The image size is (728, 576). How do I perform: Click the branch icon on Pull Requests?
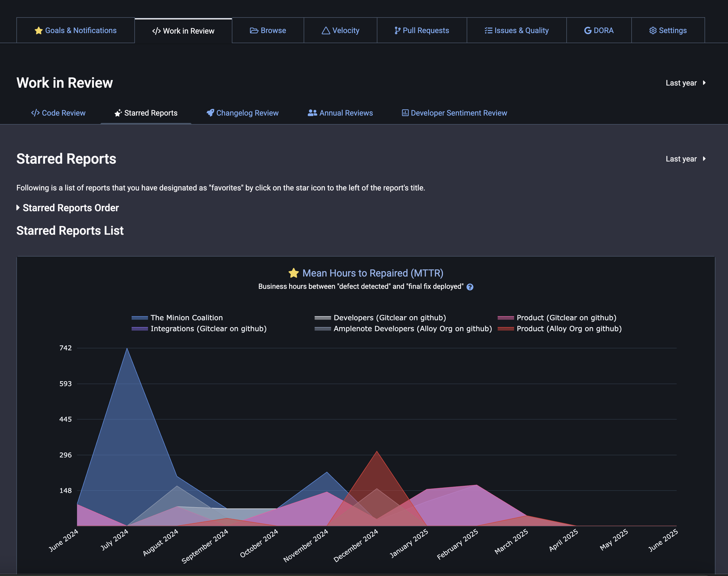[x=397, y=31]
